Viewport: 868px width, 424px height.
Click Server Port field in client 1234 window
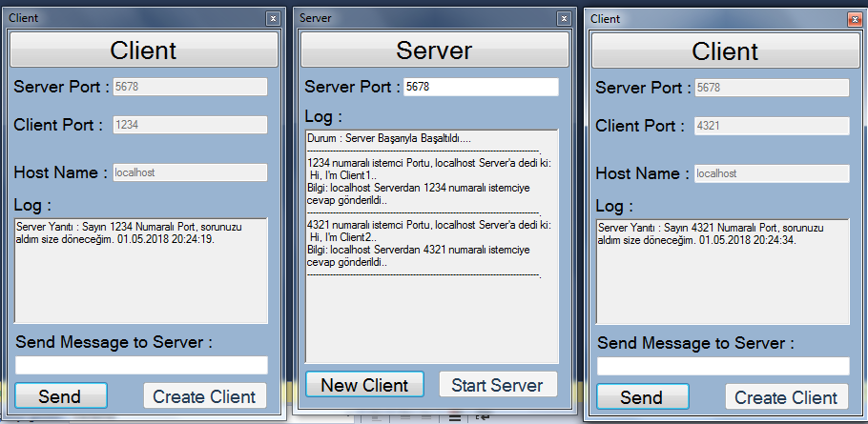click(189, 87)
